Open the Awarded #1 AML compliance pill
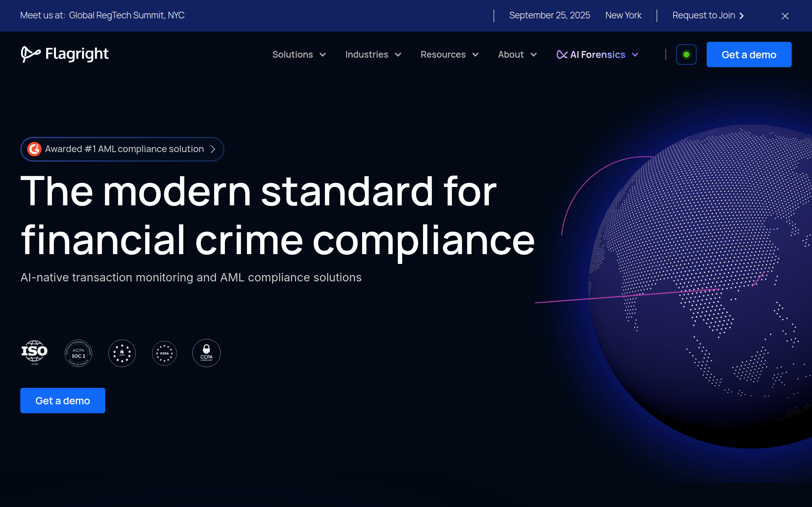 coord(124,149)
